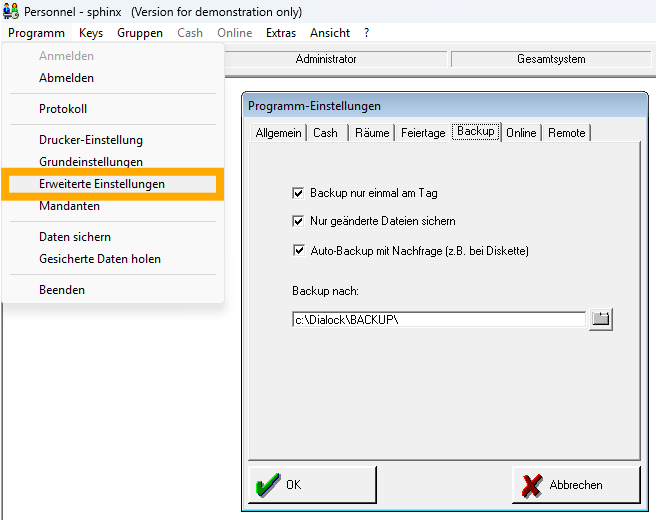This screenshot has width=656, height=520.
Task: Click the Personnel app icon in title bar
Action: coord(11,11)
